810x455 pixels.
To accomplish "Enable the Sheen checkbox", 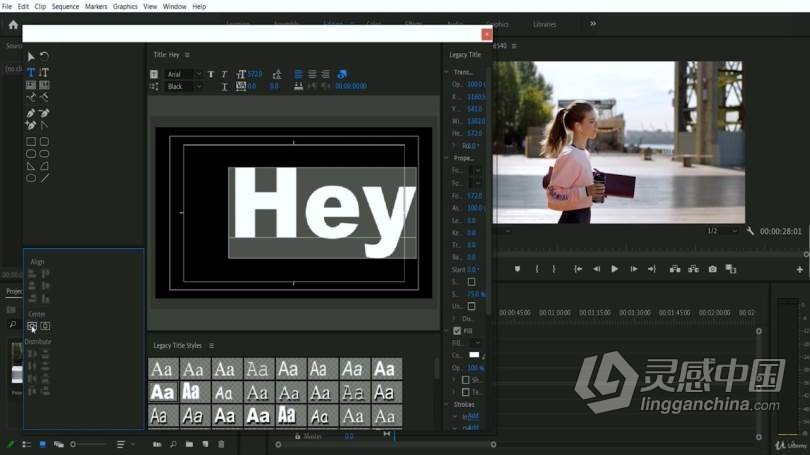I will tap(465, 380).
